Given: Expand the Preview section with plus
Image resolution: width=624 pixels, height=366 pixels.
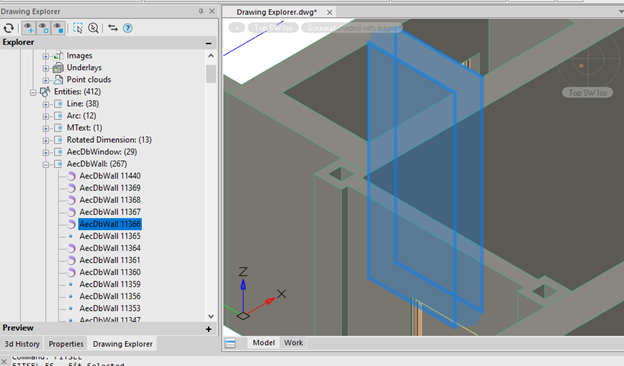Looking at the screenshot, I should [209, 329].
